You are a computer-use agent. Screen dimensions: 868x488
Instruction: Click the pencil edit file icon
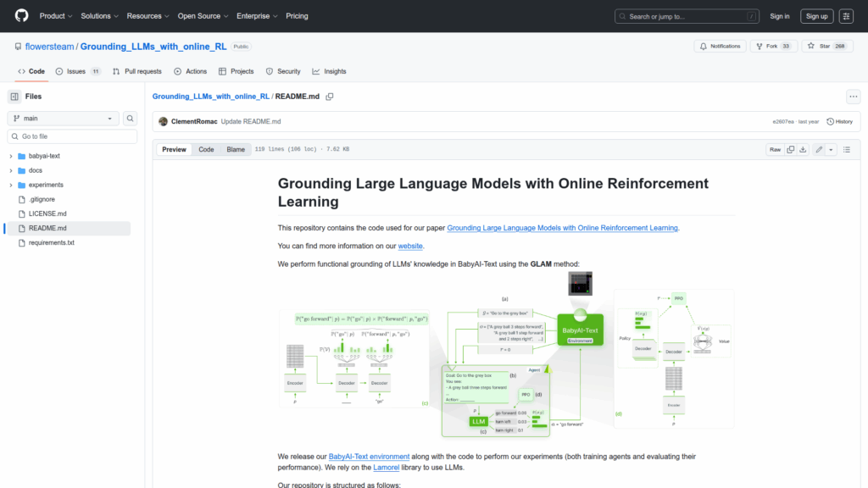[819, 149]
